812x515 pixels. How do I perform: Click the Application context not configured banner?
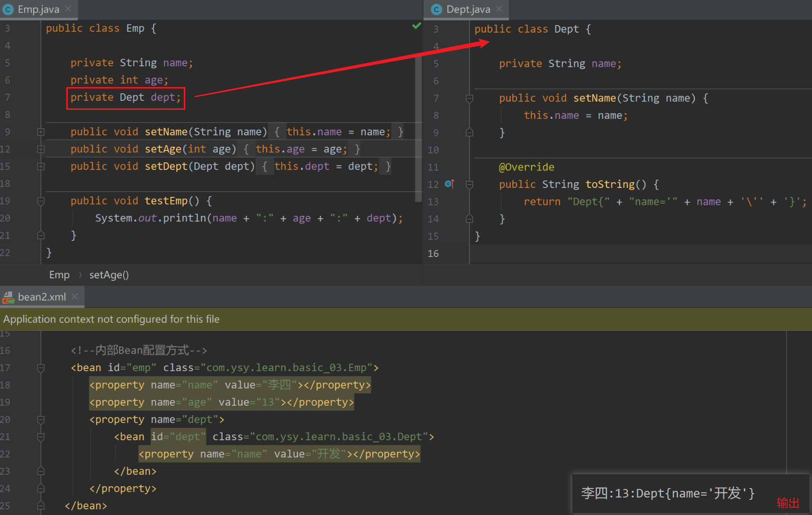click(406, 319)
